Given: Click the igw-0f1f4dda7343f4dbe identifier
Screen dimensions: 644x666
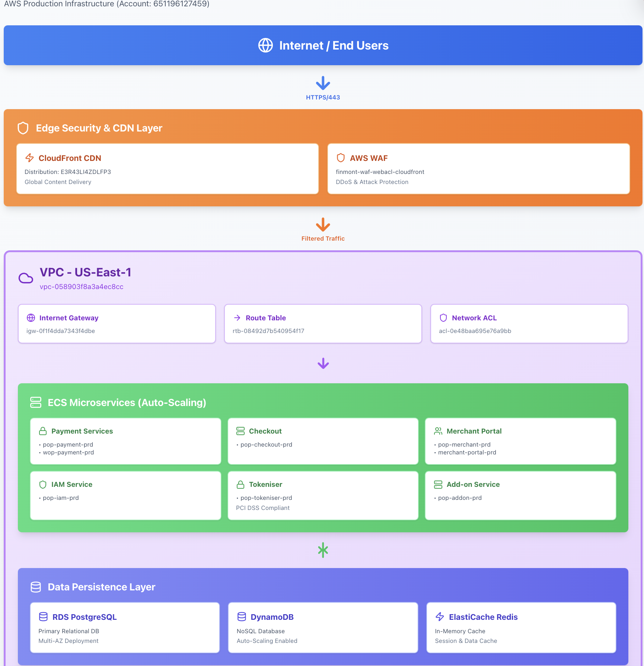Looking at the screenshot, I should [61, 331].
